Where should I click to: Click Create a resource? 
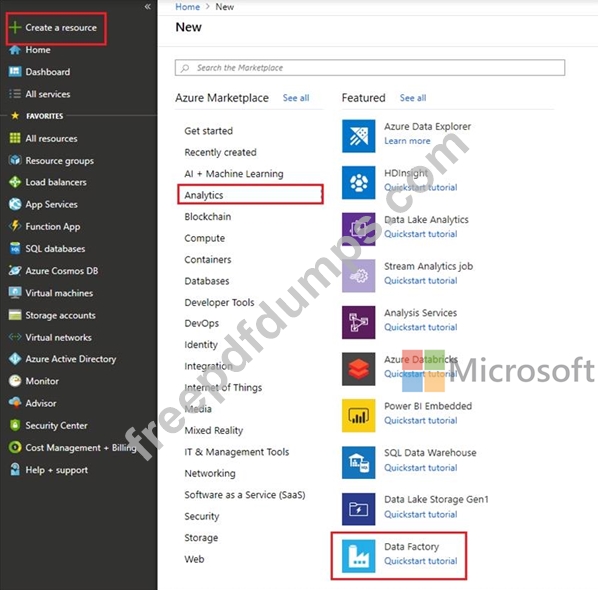tap(56, 28)
